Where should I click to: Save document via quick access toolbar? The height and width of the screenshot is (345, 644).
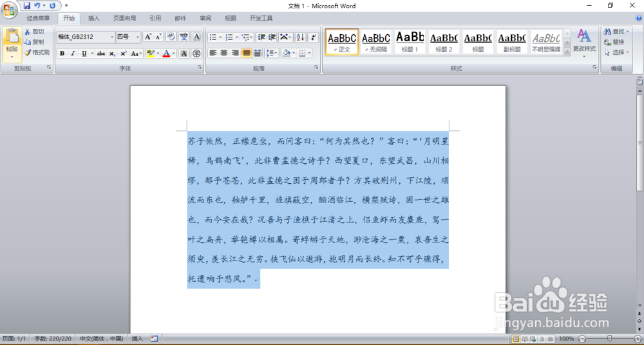[27, 6]
